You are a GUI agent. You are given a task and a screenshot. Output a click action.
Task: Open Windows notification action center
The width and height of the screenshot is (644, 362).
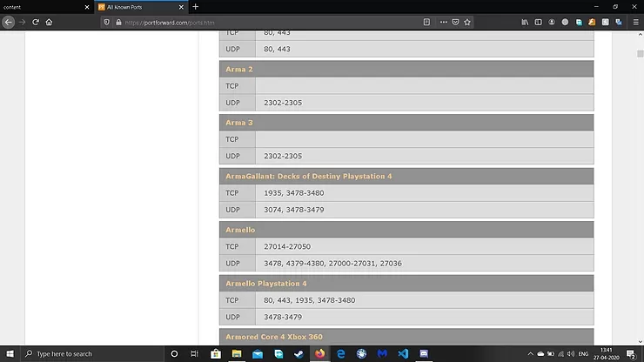coord(631,354)
